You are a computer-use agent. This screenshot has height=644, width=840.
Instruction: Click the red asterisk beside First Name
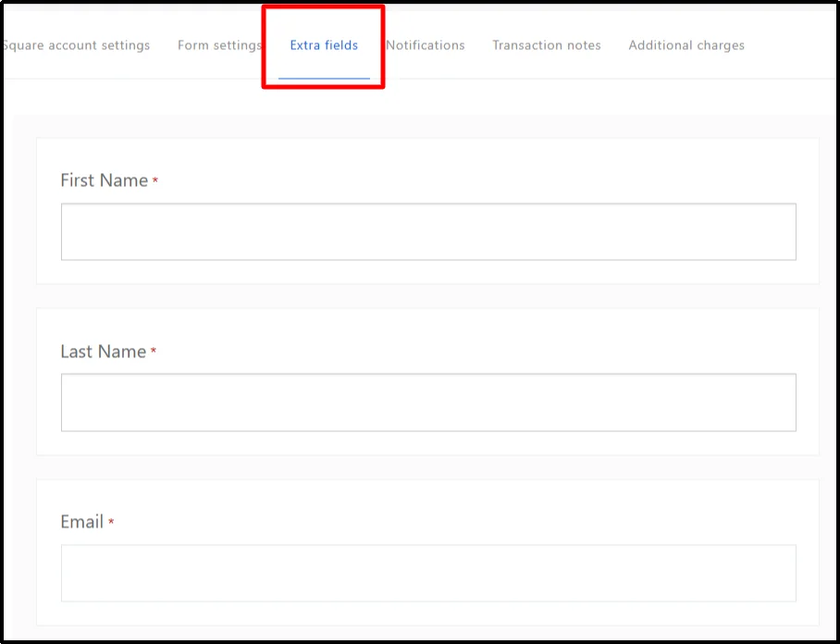tap(154, 180)
